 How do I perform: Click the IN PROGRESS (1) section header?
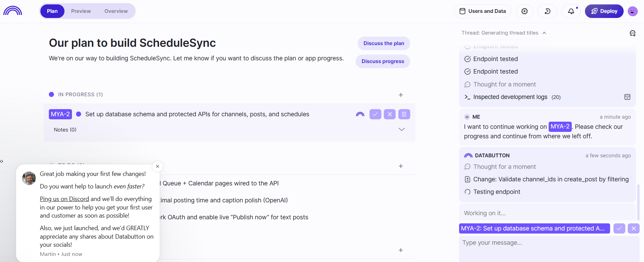80,95
